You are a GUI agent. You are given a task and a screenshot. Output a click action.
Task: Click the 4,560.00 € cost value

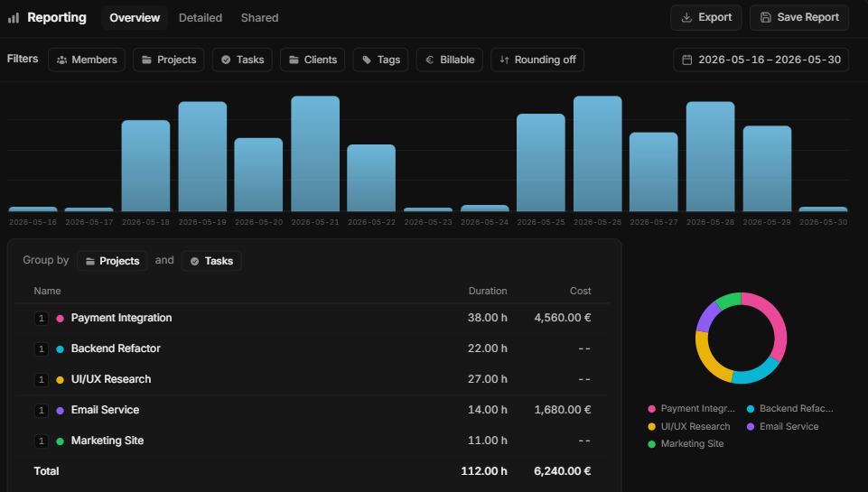[x=563, y=318]
